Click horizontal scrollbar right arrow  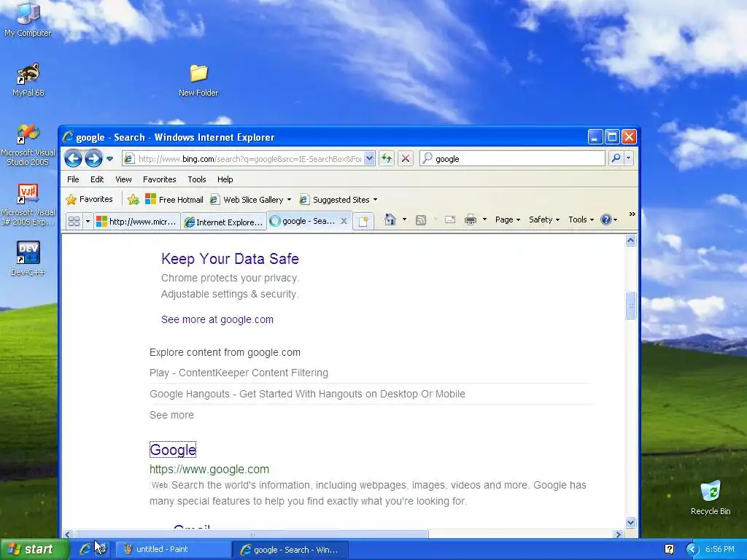click(x=619, y=534)
